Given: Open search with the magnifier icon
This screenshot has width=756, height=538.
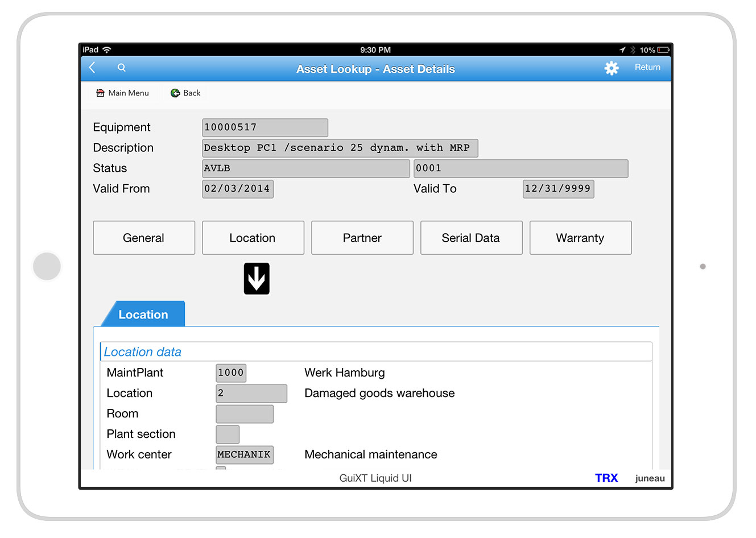Looking at the screenshot, I should point(121,68).
